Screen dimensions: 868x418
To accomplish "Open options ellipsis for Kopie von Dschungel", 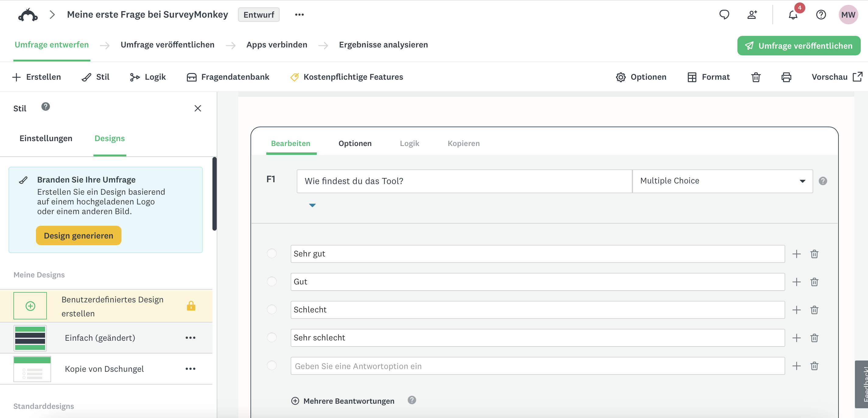I will [x=191, y=369].
